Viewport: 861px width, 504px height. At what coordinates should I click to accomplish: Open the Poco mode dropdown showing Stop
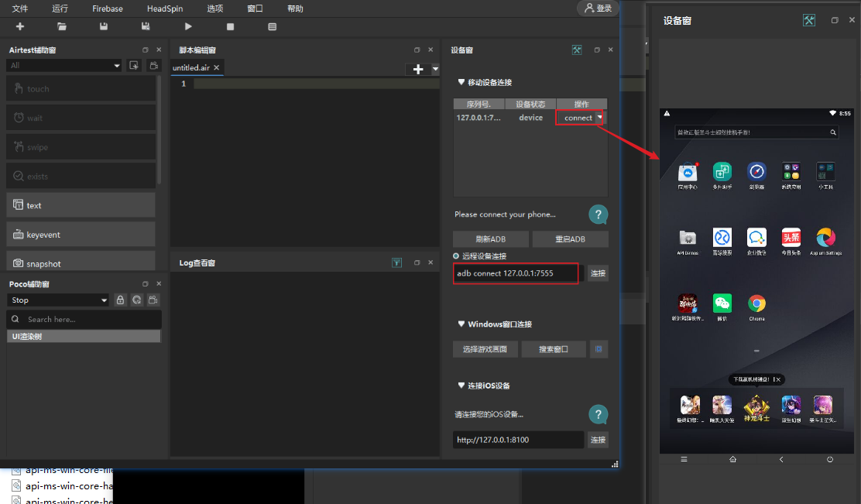click(x=57, y=300)
